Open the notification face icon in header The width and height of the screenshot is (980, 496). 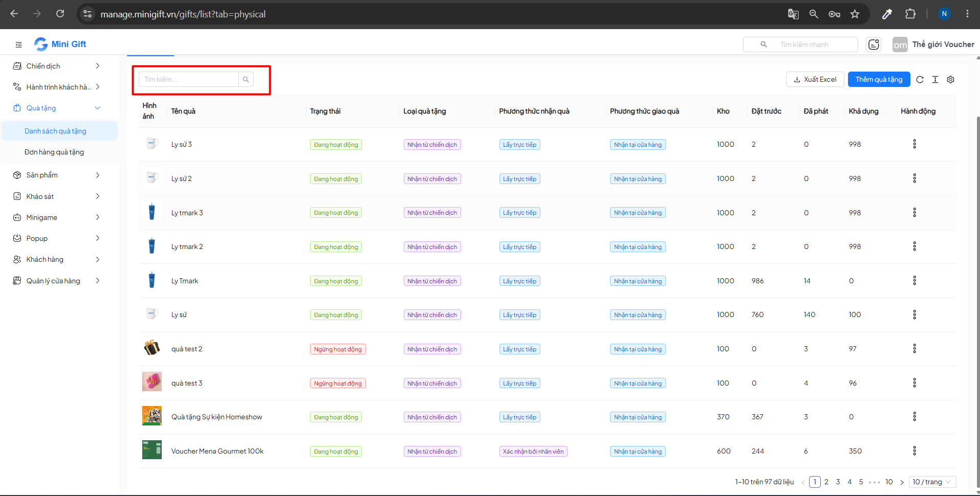click(x=874, y=44)
